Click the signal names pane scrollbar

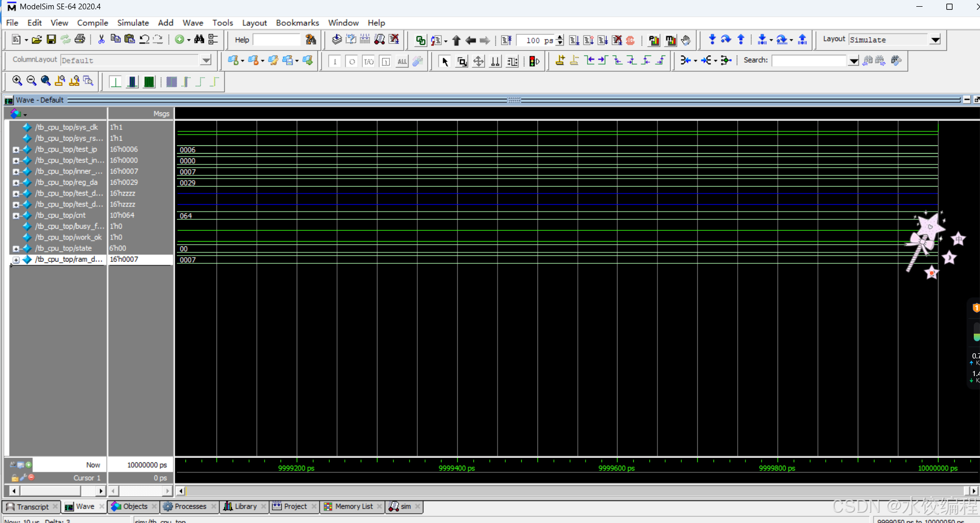click(57, 490)
